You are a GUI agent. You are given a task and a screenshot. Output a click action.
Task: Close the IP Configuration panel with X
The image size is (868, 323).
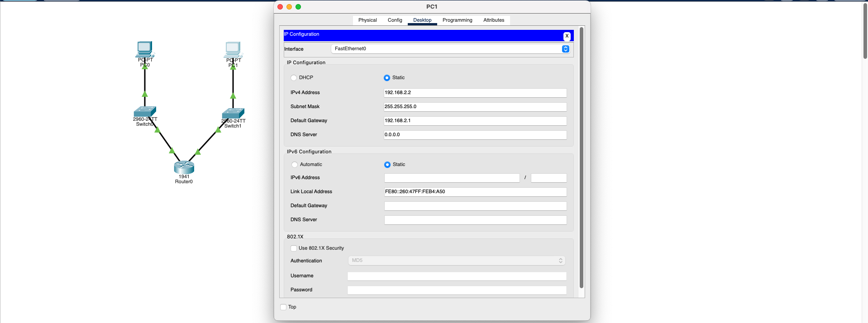coord(567,36)
